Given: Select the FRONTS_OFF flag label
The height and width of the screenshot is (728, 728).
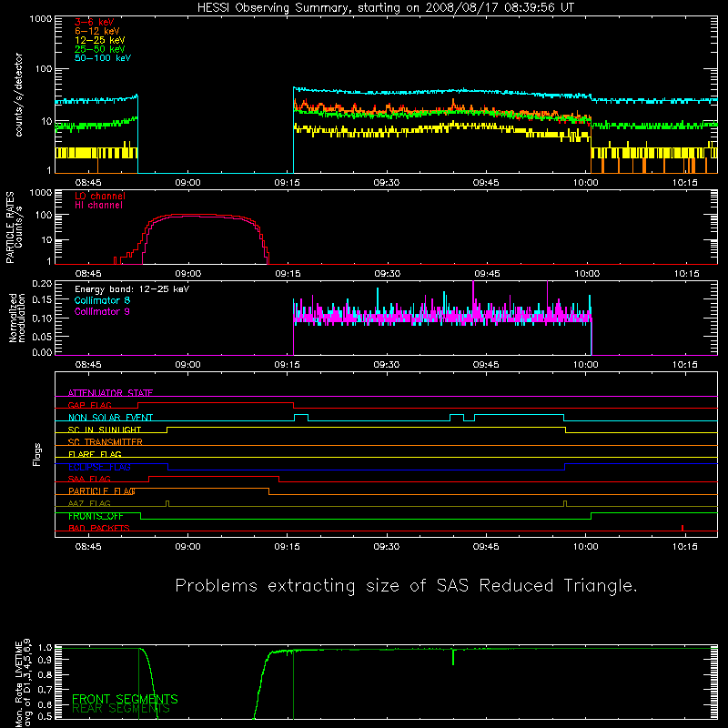Looking at the screenshot, I should coord(96,516).
